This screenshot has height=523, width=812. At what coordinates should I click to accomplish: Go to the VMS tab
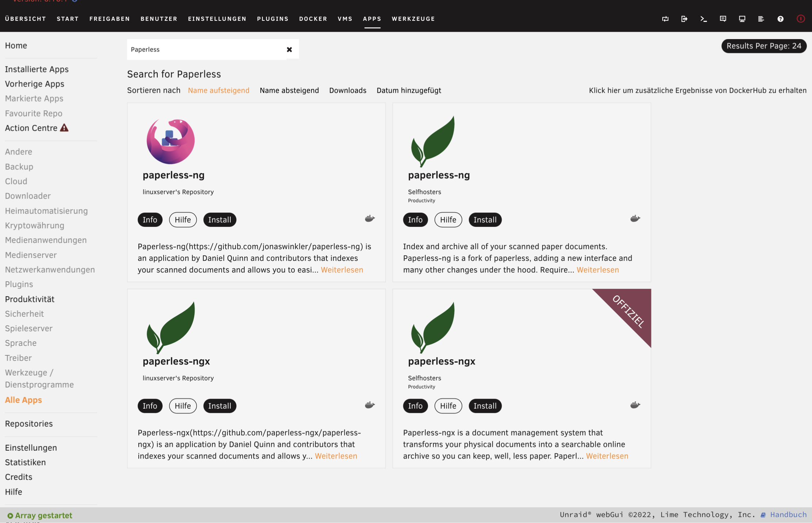click(x=345, y=19)
